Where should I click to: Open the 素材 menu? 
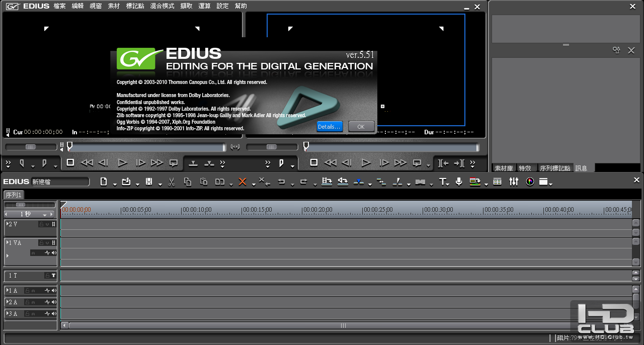point(114,6)
